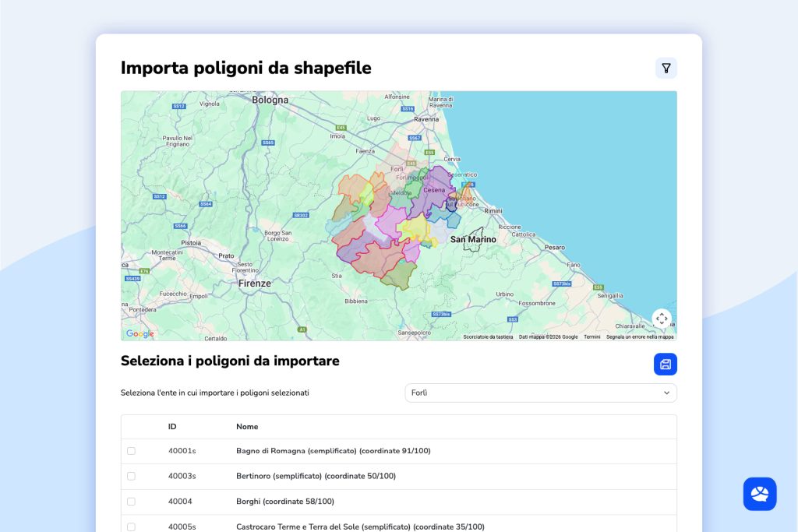Click the map recenter crosshair button
Screen dimensions: 798x532
click(x=662, y=319)
